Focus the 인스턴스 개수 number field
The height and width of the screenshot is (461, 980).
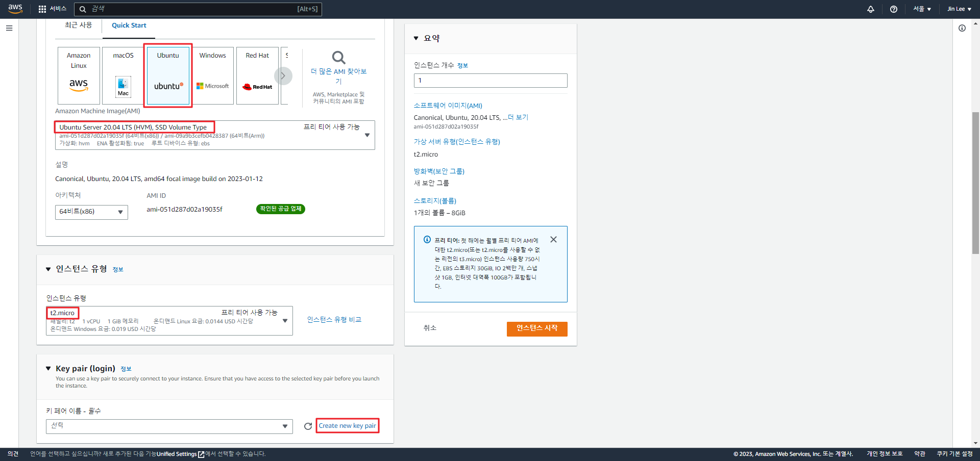tap(491, 81)
